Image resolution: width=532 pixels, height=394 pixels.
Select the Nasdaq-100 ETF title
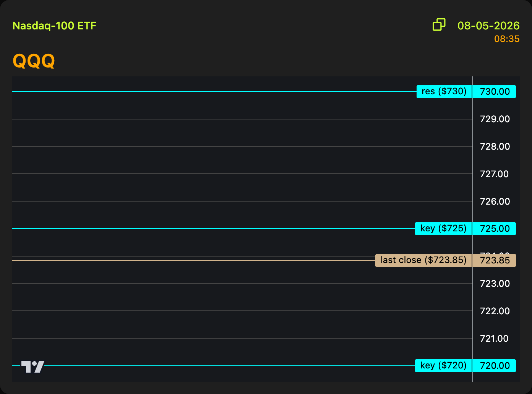tap(54, 26)
